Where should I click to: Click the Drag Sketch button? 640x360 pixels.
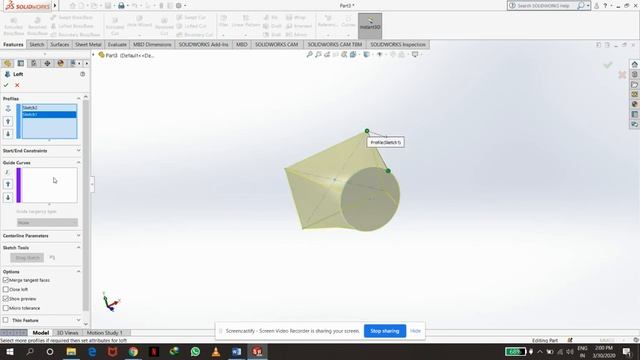pyautogui.click(x=27, y=258)
